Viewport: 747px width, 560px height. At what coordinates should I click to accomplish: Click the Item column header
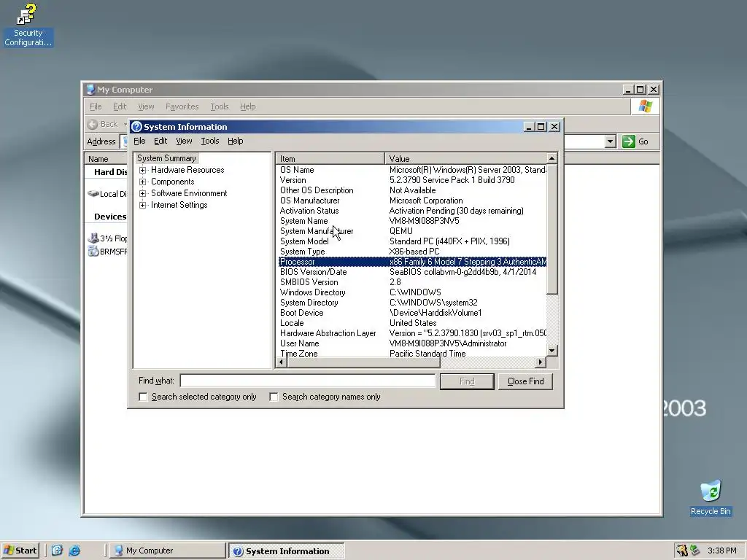(330, 158)
